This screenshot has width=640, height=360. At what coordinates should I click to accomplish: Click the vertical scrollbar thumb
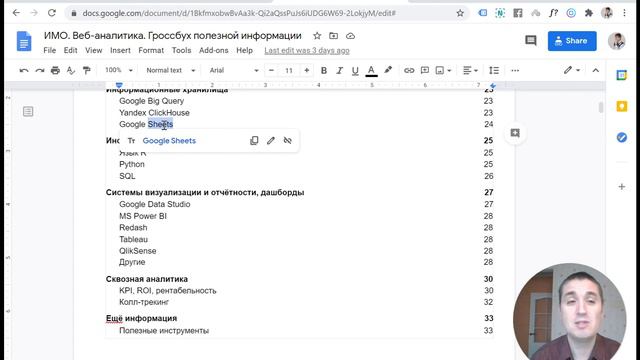coord(600,107)
